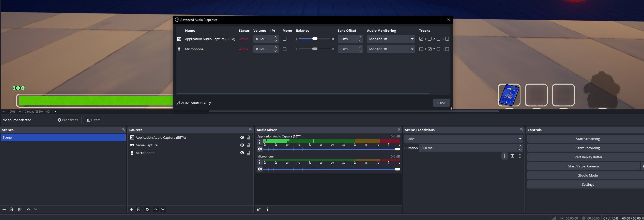The height and width of the screenshot is (220, 644).
Task: Remove selected source with trash icon
Action: click(139, 209)
